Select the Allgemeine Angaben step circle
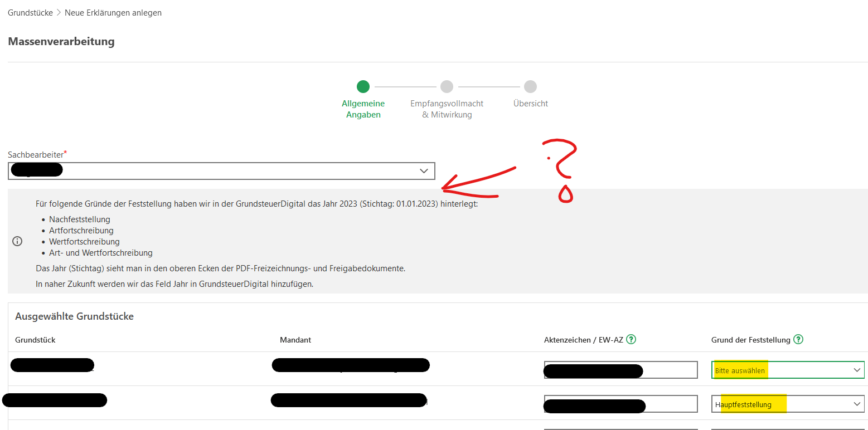Screen dimensions: 868x430 [x=363, y=86]
